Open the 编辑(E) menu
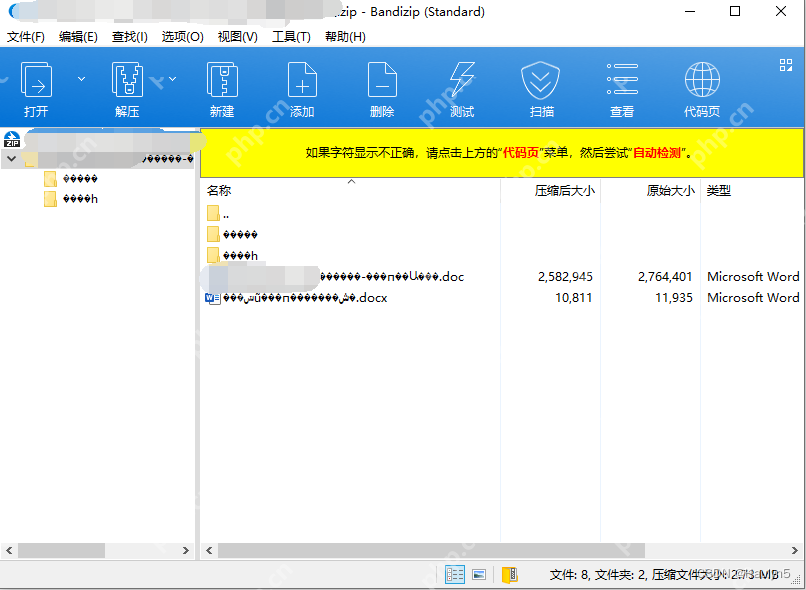Viewport: 806px width, 590px height. 78,36
